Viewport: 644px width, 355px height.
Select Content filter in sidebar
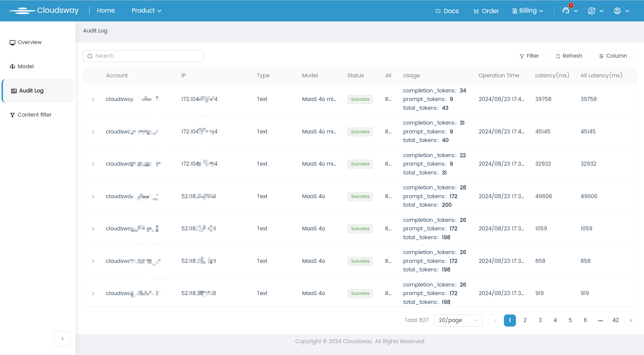coord(34,115)
